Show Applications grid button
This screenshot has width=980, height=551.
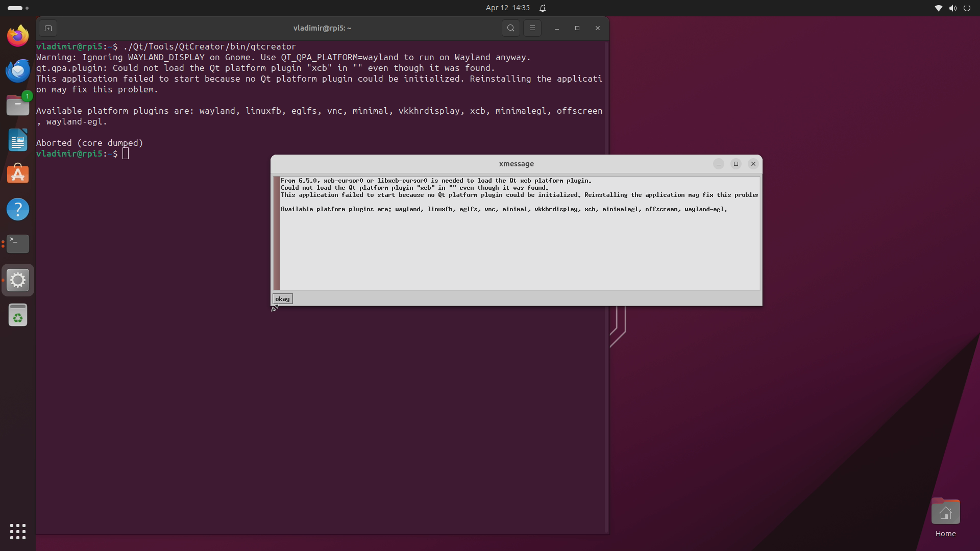coord(18,532)
